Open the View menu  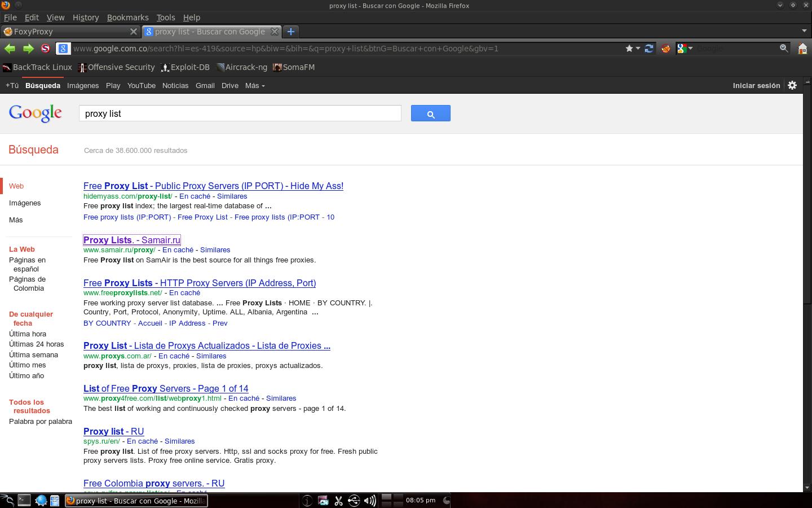click(x=55, y=17)
